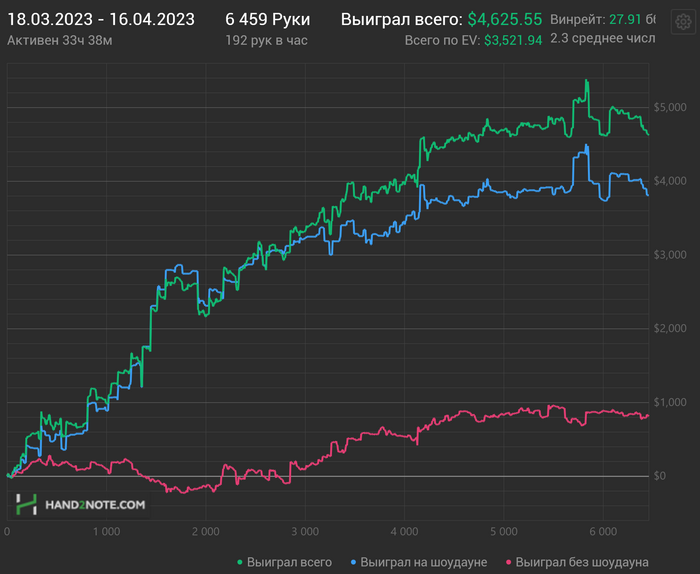Image resolution: width=700 pixels, height=574 pixels.
Task: Click the 3 000 x-axis label
Action: point(305,532)
